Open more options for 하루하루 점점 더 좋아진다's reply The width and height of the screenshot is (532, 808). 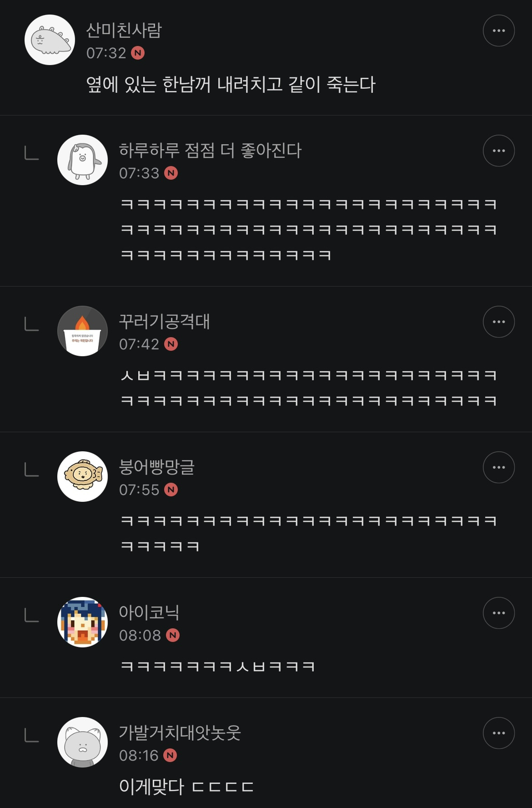pos(499,151)
